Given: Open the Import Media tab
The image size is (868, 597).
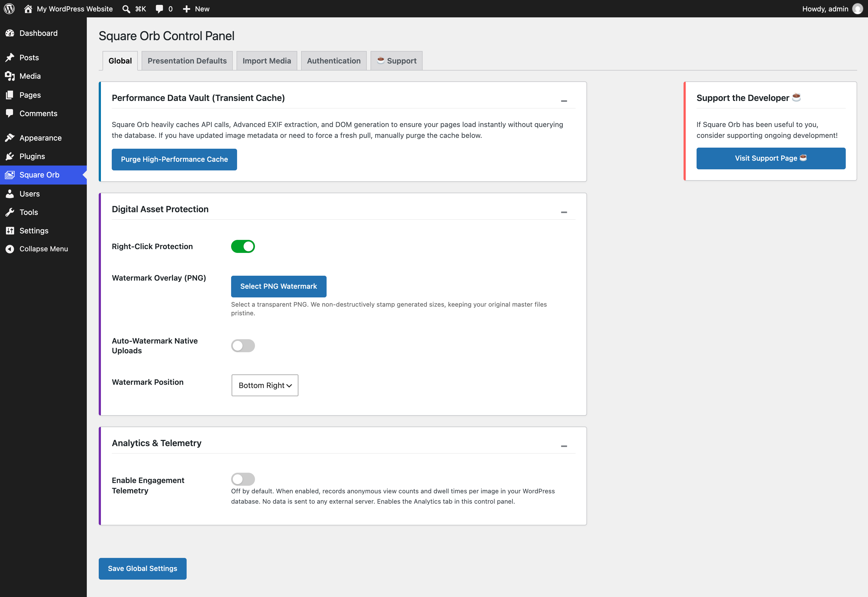Looking at the screenshot, I should pyautogui.click(x=267, y=61).
